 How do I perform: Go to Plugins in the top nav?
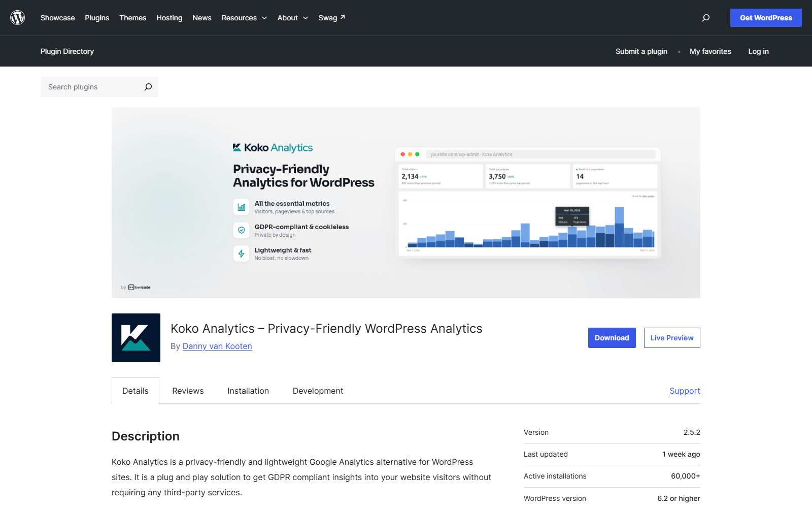click(x=97, y=18)
